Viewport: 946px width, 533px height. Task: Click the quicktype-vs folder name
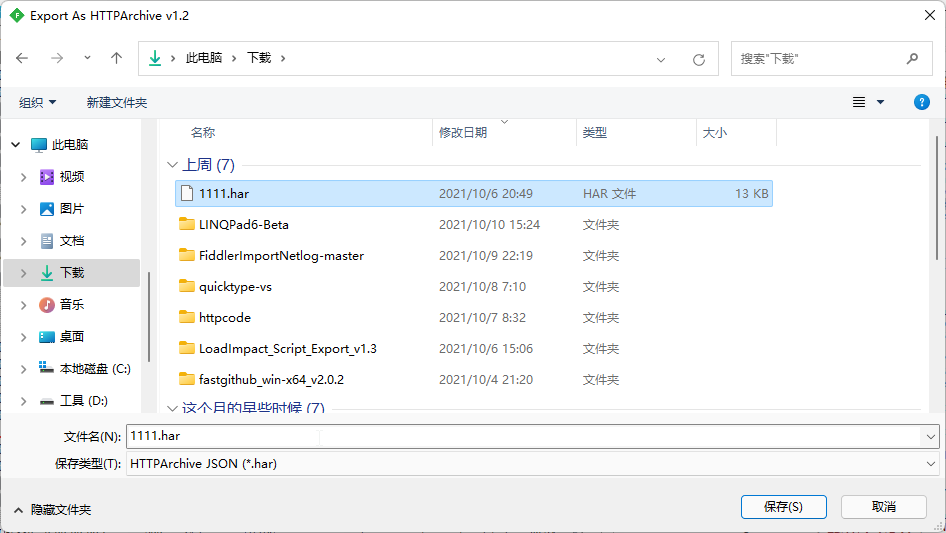(235, 287)
